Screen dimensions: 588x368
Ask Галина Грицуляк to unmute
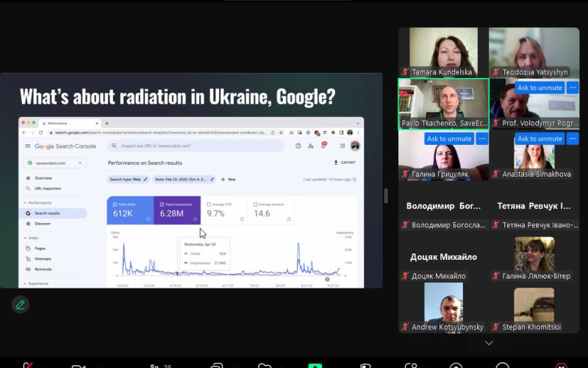point(449,138)
